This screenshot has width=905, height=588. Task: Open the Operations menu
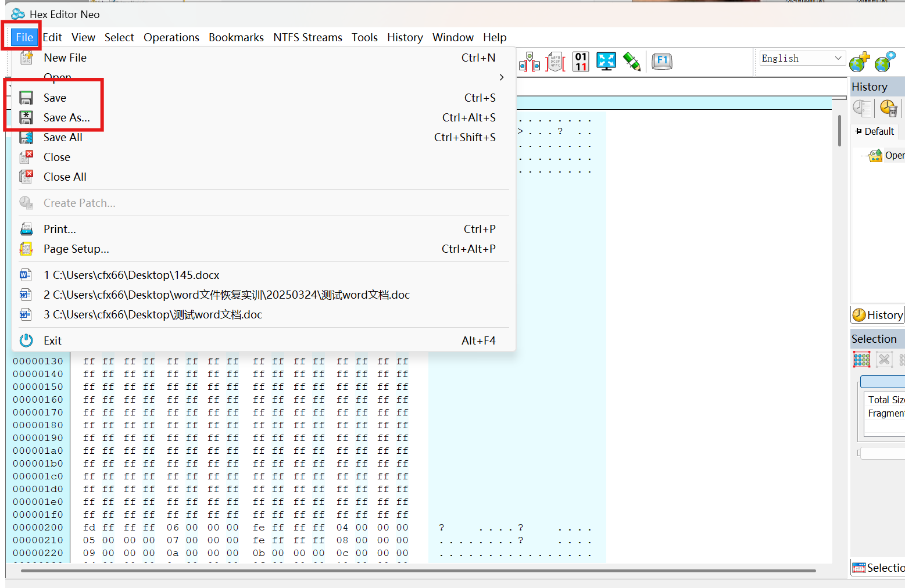click(171, 37)
